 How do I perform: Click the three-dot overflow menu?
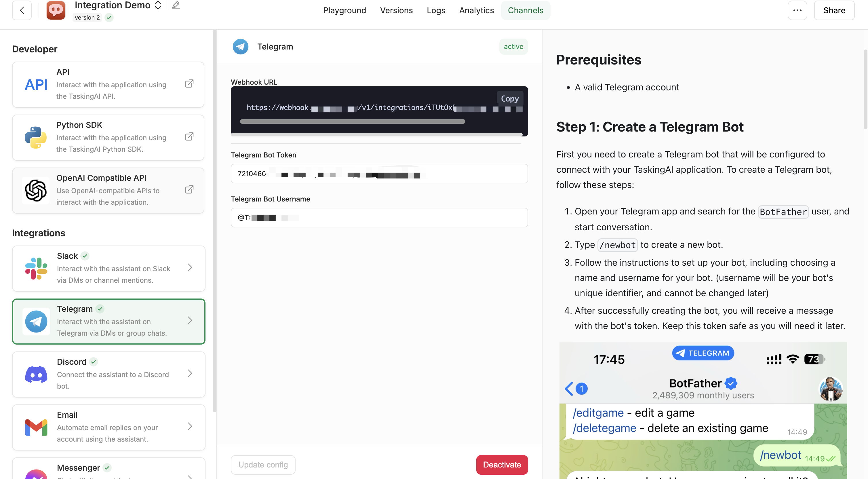pos(798,11)
